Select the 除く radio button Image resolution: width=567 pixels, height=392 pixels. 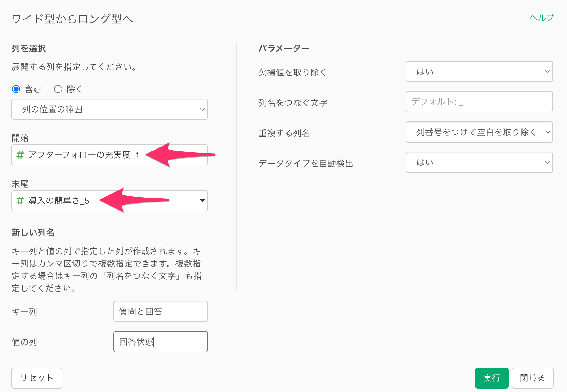point(58,89)
